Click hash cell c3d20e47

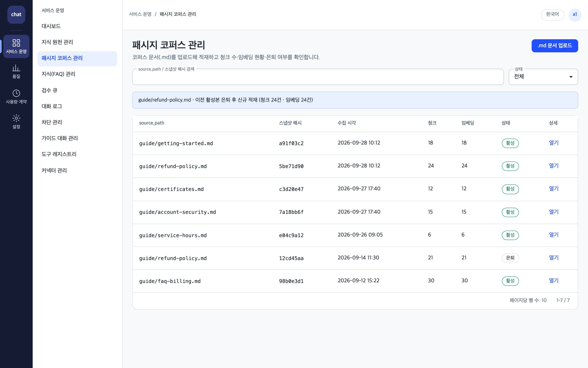[x=291, y=189]
